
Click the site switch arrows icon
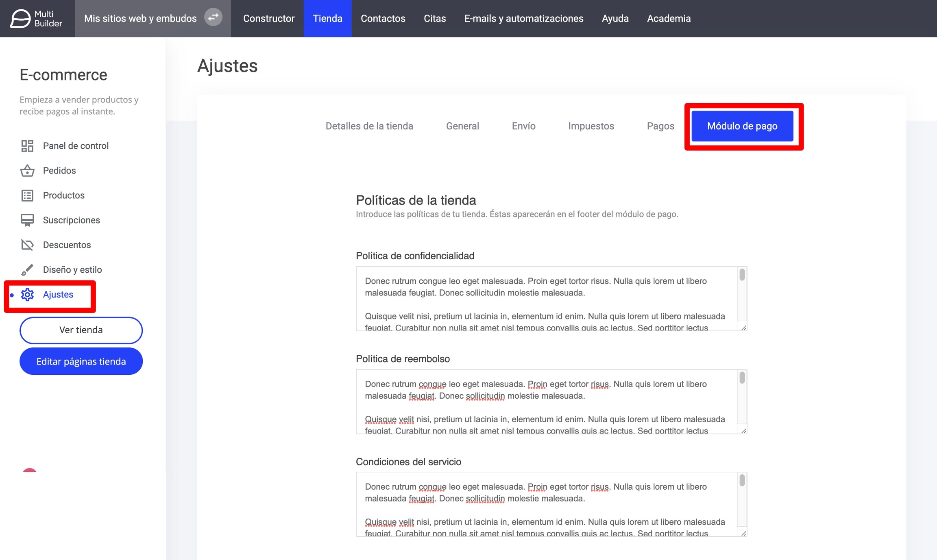tap(213, 17)
